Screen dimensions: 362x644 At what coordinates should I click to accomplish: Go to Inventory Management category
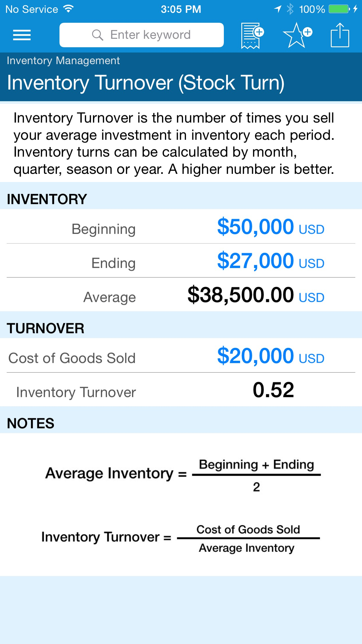[63, 61]
